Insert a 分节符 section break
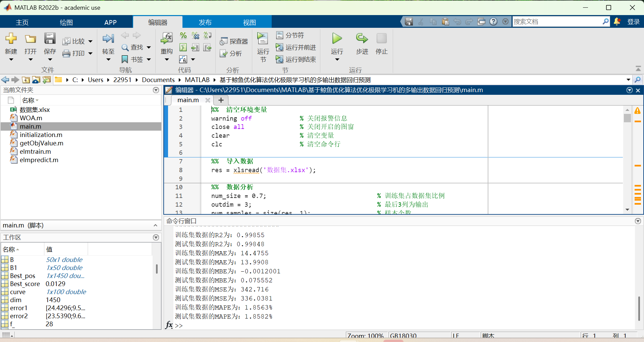 click(290, 35)
